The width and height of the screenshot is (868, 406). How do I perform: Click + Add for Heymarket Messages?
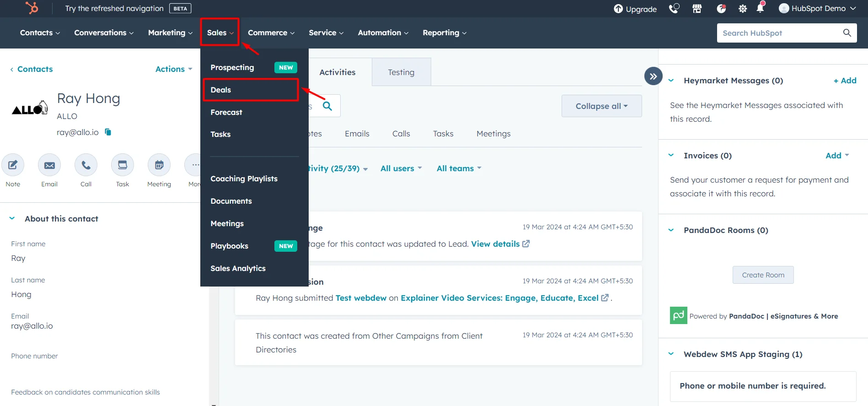(x=845, y=81)
